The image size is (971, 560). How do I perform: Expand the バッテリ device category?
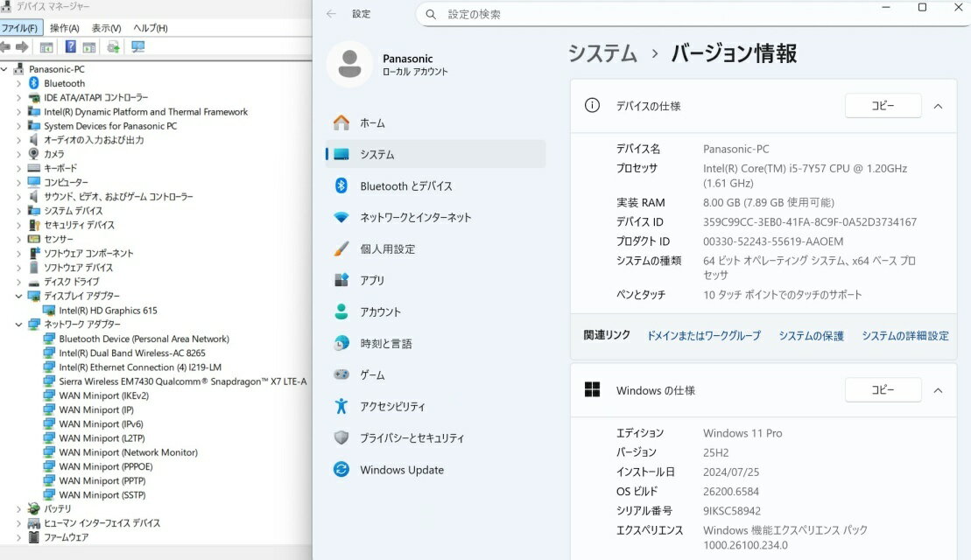pos(18,508)
